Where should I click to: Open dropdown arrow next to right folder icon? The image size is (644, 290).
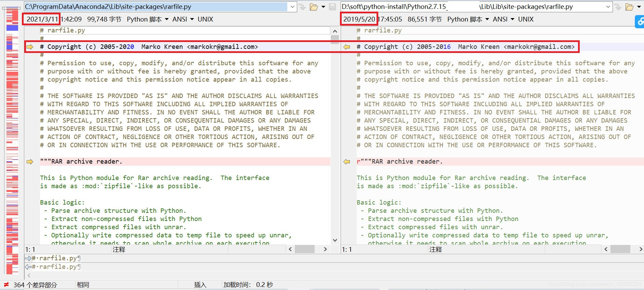(639, 7)
